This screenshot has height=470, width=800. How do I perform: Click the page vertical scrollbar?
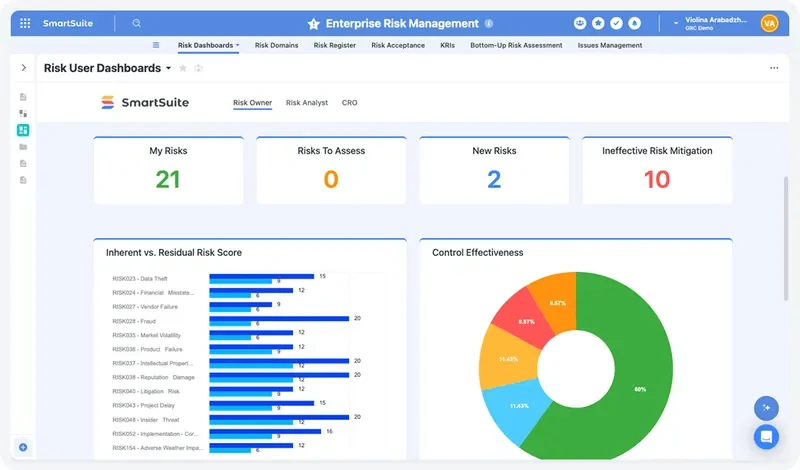[x=786, y=239]
